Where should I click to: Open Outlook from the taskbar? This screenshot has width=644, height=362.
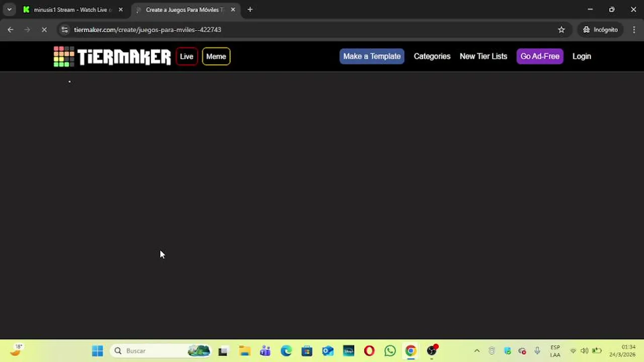(328, 351)
